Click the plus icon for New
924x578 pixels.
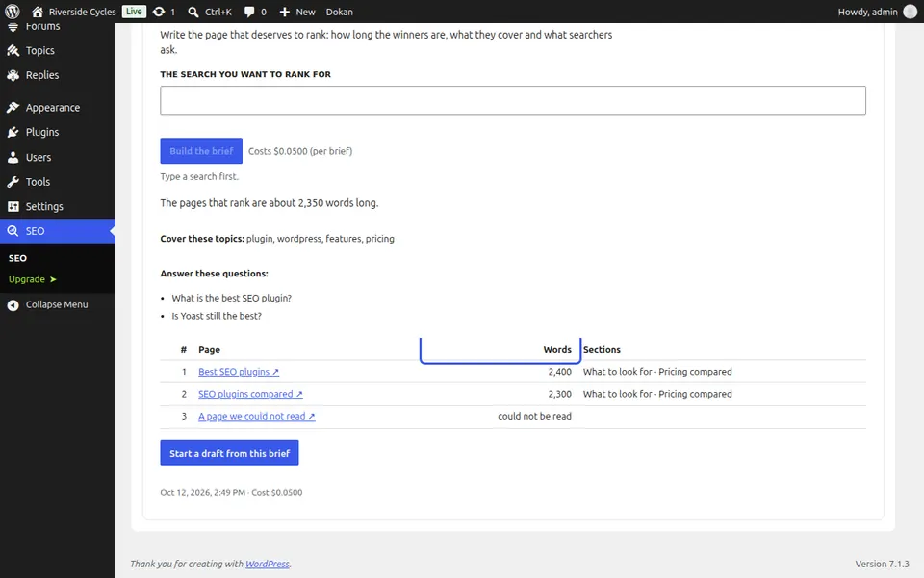pyautogui.click(x=285, y=12)
